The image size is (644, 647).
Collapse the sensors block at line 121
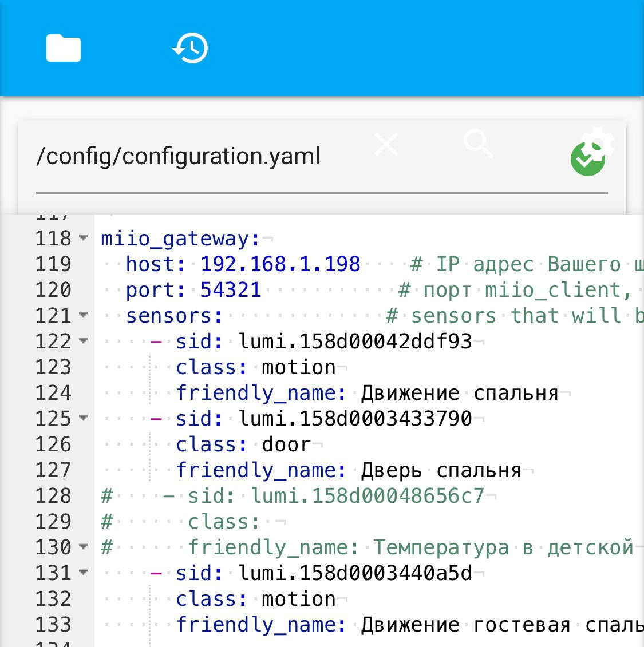tap(84, 315)
